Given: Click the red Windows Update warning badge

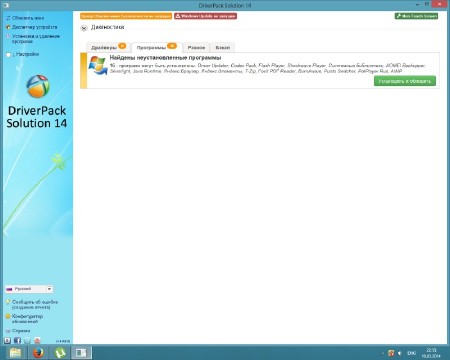Looking at the screenshot, I should pyautogui.click(x=205, y=16).
